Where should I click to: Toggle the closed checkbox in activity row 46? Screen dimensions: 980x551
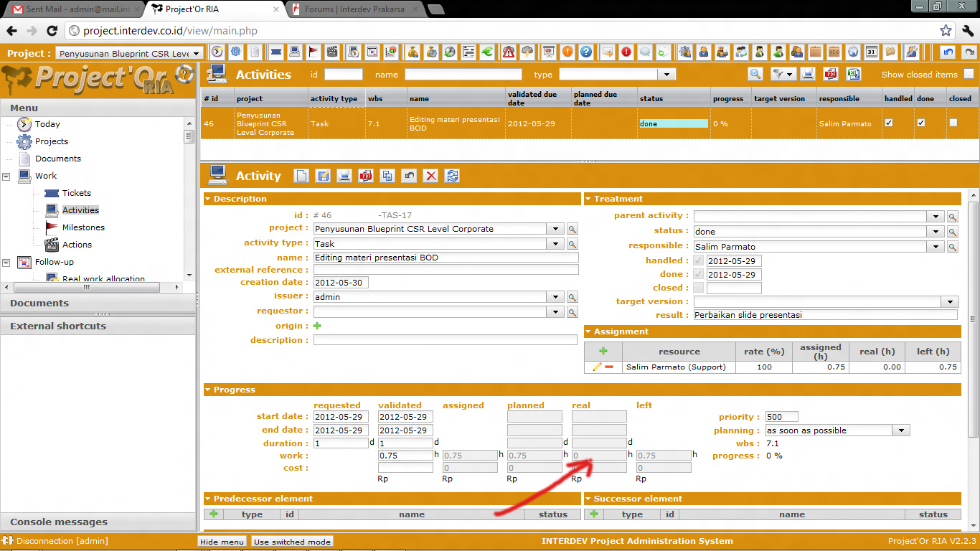pos(953,123)
